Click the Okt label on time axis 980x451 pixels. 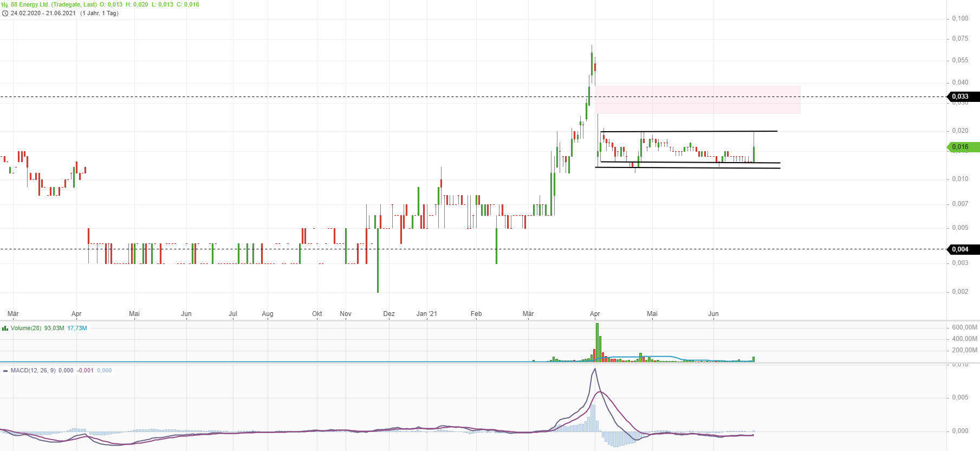pos(317,314)
